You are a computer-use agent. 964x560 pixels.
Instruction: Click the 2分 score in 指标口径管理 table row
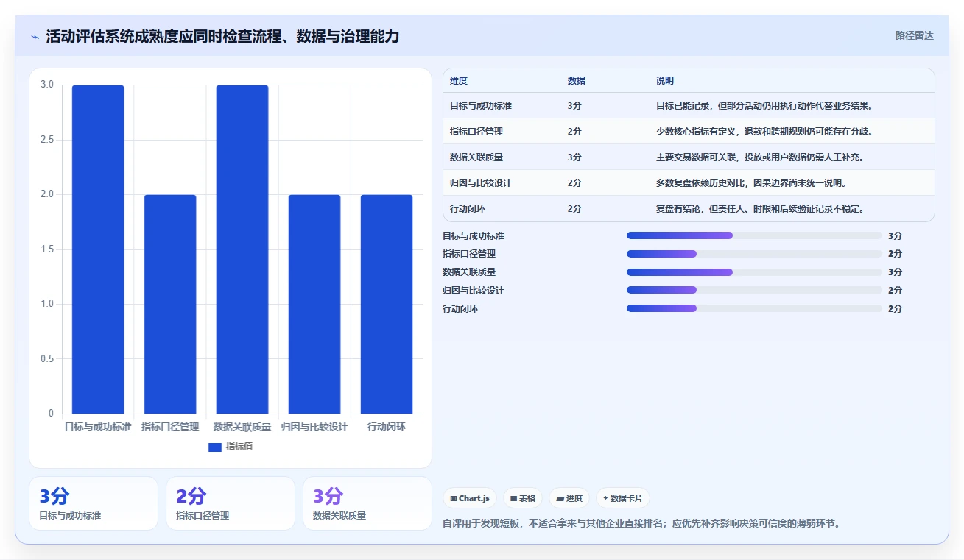click(574, 132)
